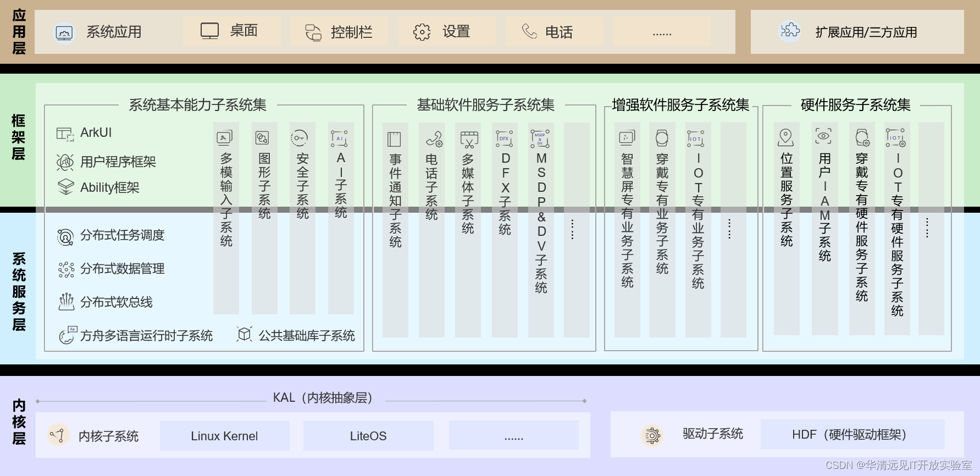980x476 pixels.
Task: Click the 电话子系统 phone icon
Action: 434,139
